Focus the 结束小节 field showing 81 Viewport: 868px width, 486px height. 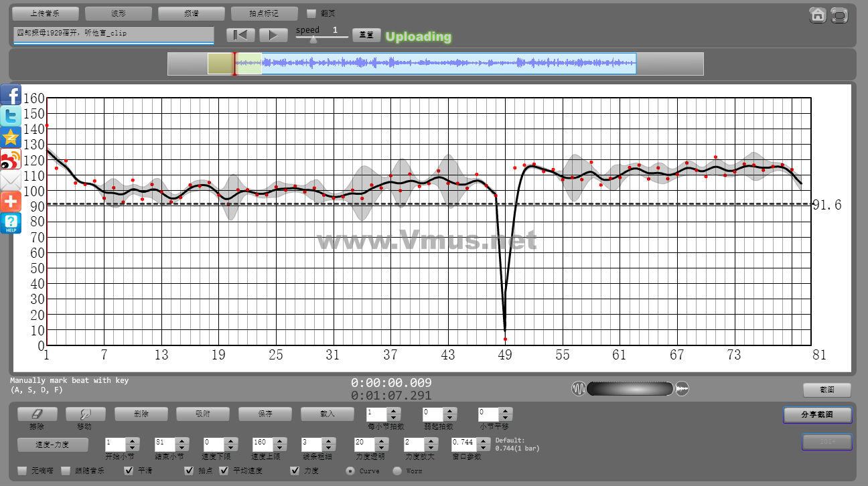click(165, 444)
